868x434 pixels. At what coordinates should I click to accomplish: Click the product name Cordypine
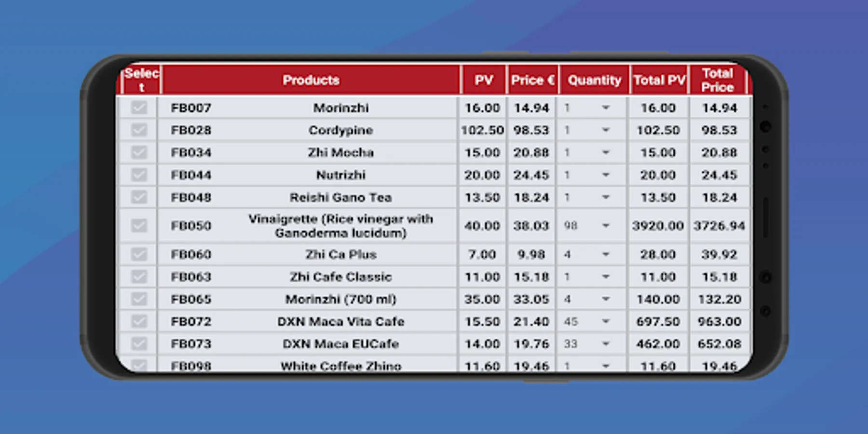click(x=341, y=130)
